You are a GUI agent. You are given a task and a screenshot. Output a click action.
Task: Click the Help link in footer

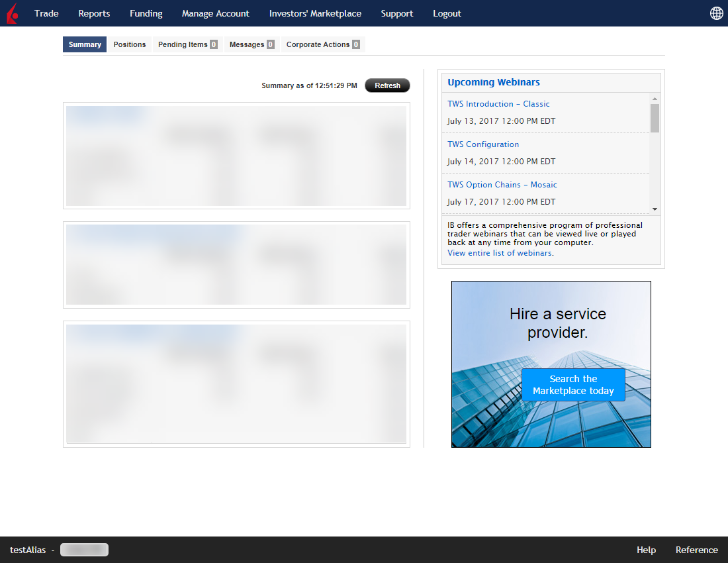tap(646, 550)
